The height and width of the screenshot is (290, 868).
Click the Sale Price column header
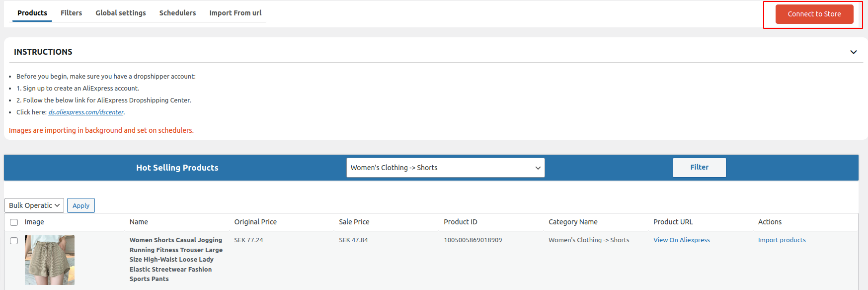point(354,222)
